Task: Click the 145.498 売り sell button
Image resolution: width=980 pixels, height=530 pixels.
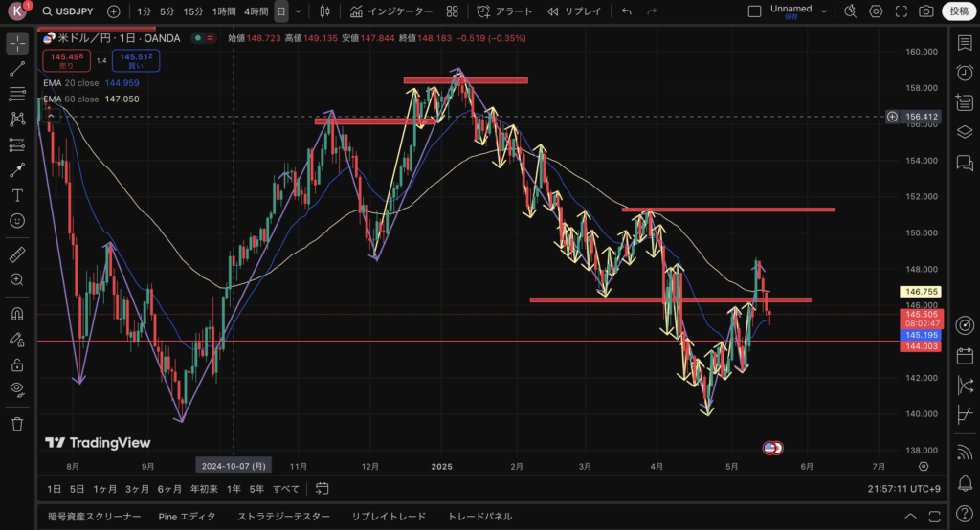Action: (x=66, y=60)
